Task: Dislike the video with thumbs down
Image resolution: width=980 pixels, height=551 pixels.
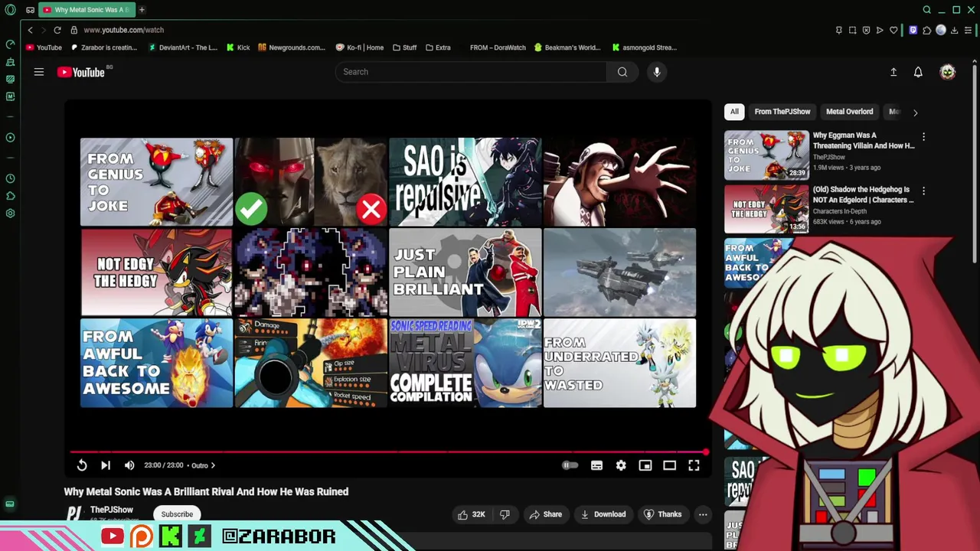Action: (x=505, y=514)
